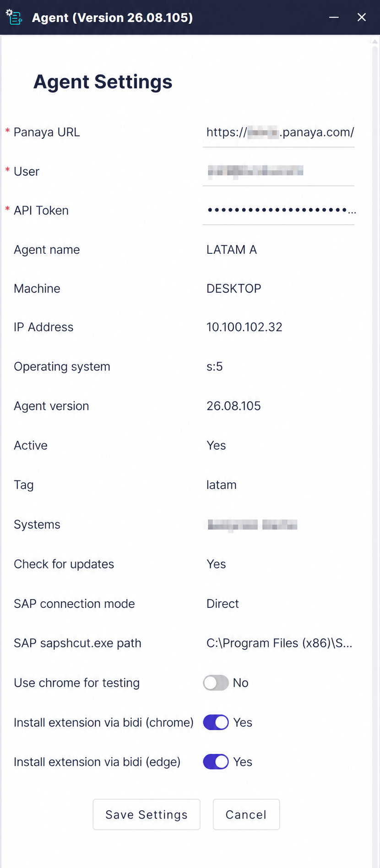Click the Machine value DESKTOP
Image resolution: width=380 pixels, height=868 pixels.
point(234,289)
